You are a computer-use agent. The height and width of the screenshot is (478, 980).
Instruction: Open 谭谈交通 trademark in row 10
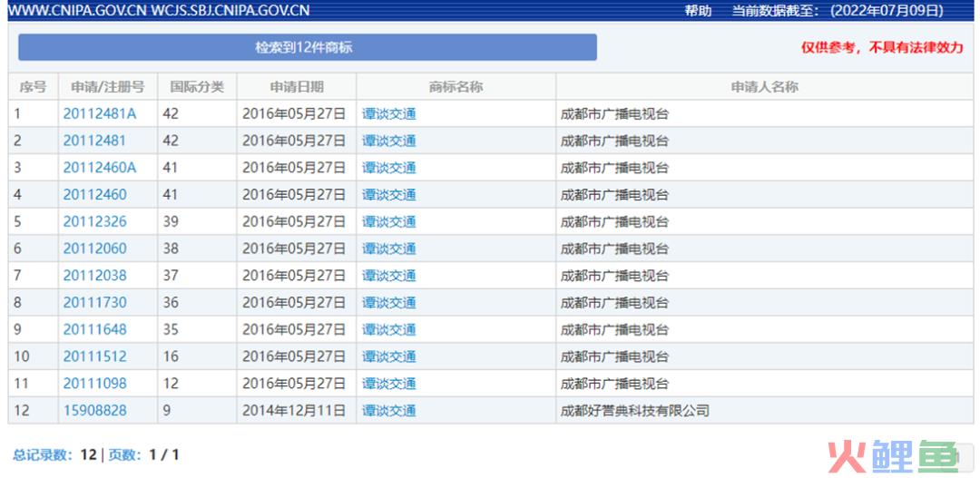[388, 356]
